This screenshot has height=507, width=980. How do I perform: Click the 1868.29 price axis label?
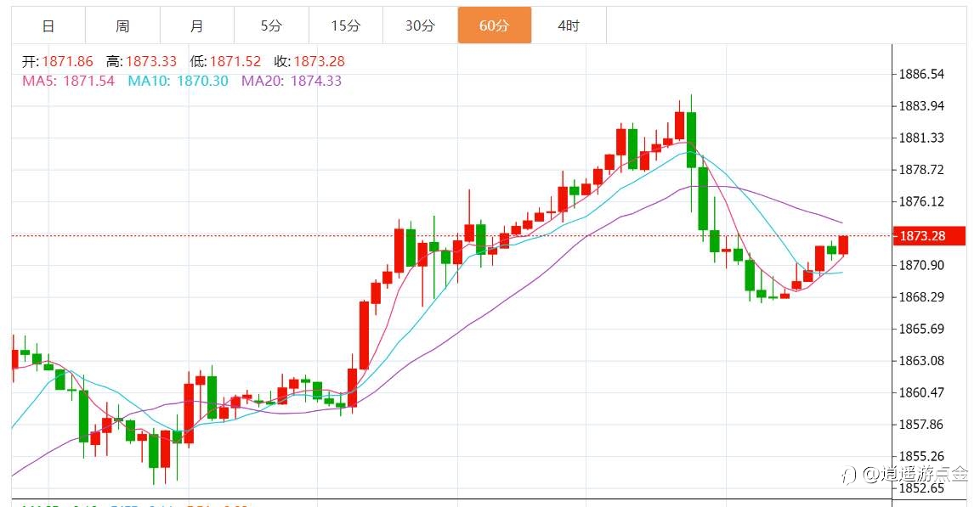pyautogui.click(x=921, y=297)
